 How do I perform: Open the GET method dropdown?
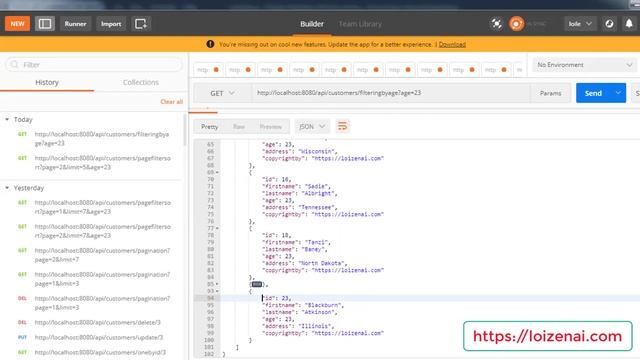coord(222,93)
